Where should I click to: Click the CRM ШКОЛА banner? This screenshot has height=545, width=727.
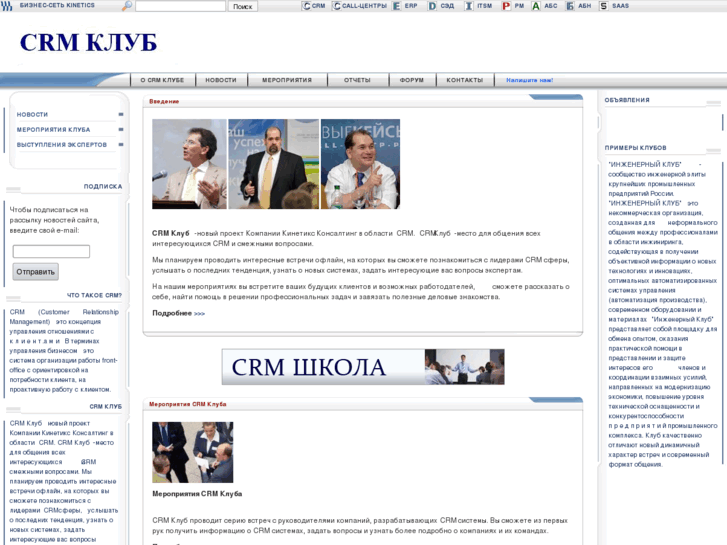pyautogui.click(x=363, y=367)
